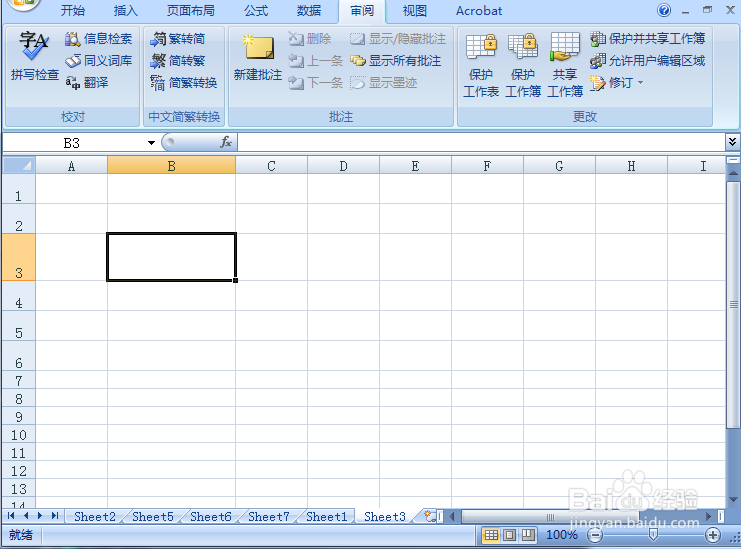Open Excel help question mark icon
Viewport: 741px width, 549px height.
click(x=664, y=10)
